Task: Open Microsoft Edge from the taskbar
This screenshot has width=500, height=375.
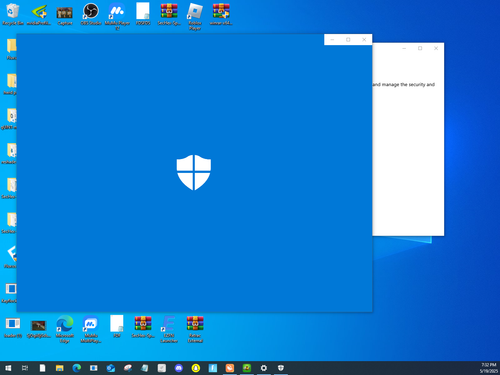Action: (77, 368)
